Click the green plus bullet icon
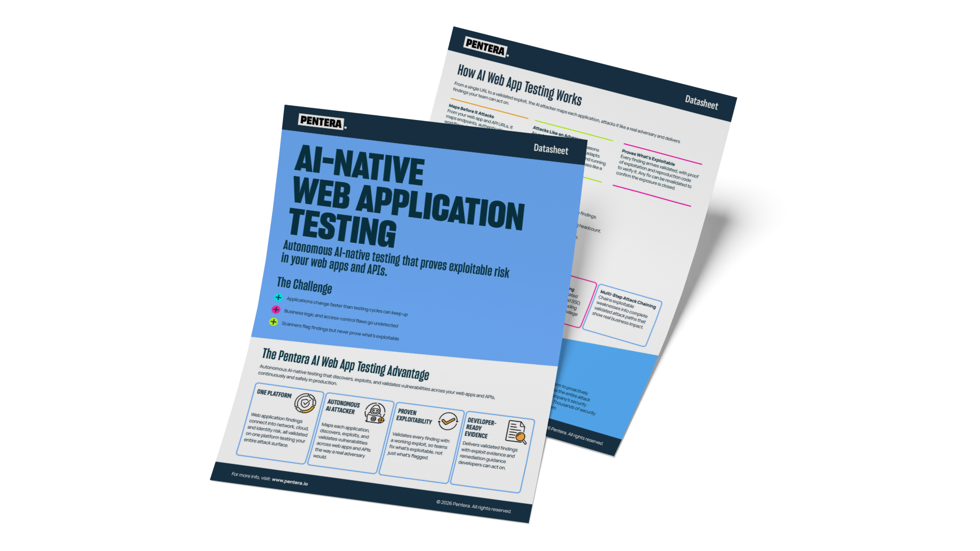Viewport: 980px width, 551px height. (x=274, y=322)
